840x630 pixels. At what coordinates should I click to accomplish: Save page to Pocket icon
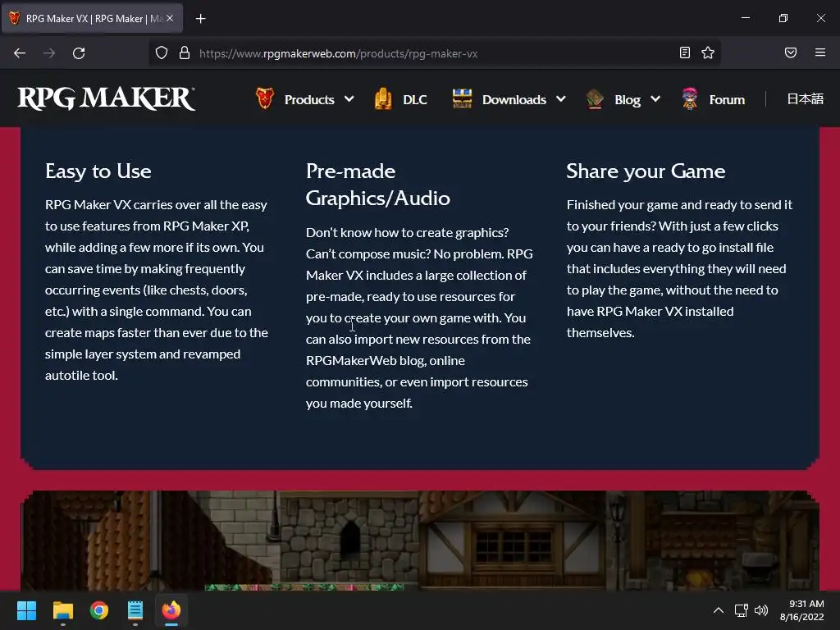pyautogui.click(x=791, y=52)
